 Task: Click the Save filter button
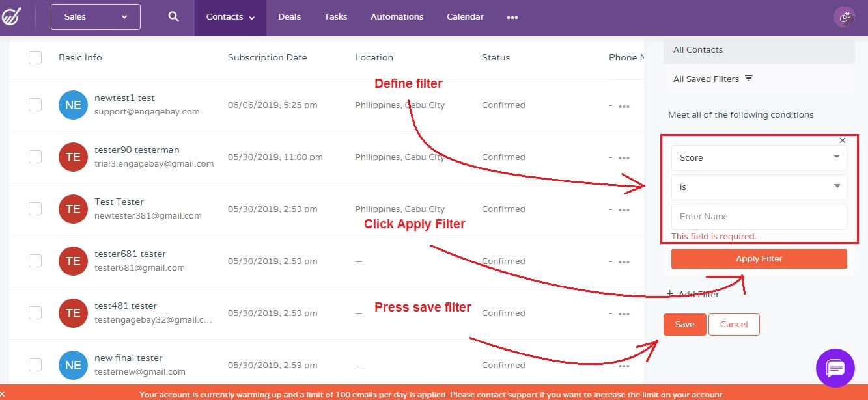(684, 325)
